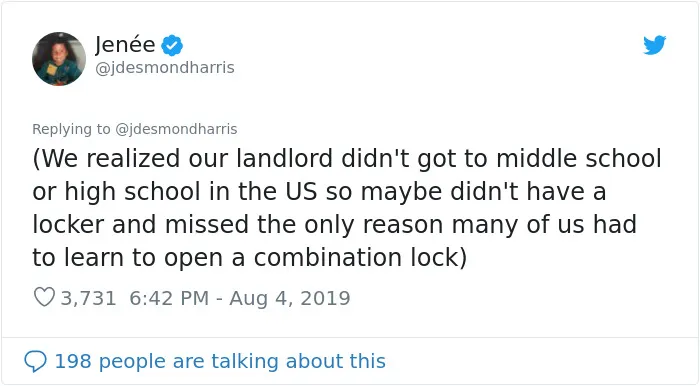Click the '198' reply count number
This screenshot has height=386, width=700.
click(x=73, y=361)
